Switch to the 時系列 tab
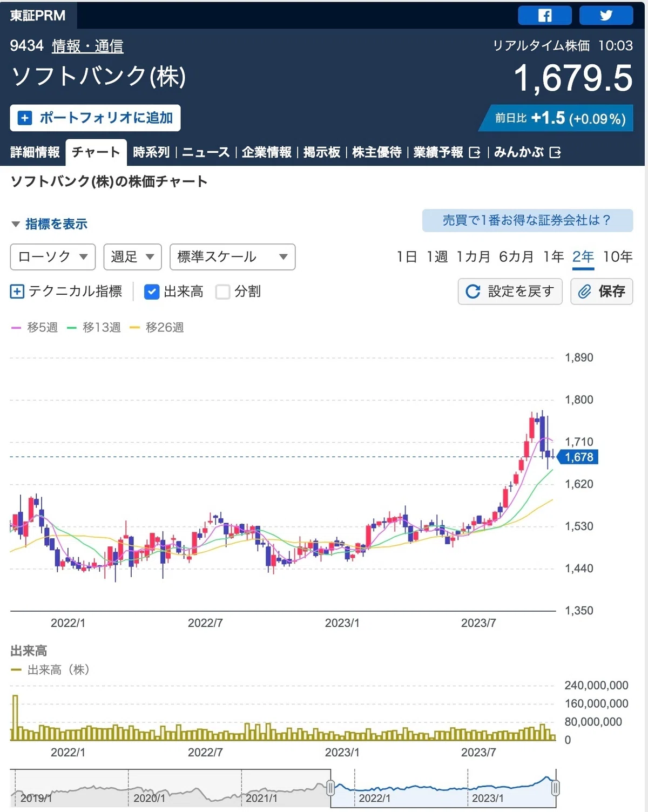Screen dimensions: 648x812 [151, 152]
